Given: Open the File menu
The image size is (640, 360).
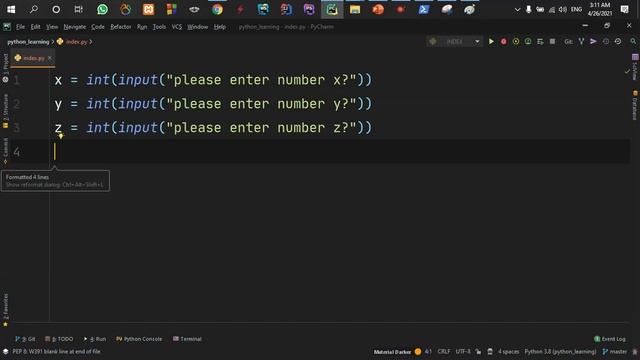Looking at the screenshot, I should [20, 27].
